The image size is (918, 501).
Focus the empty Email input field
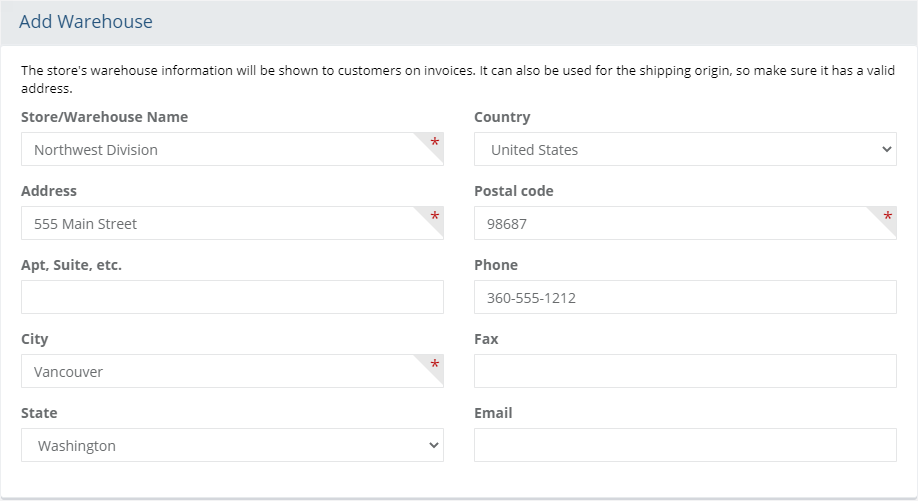point(685,445)
